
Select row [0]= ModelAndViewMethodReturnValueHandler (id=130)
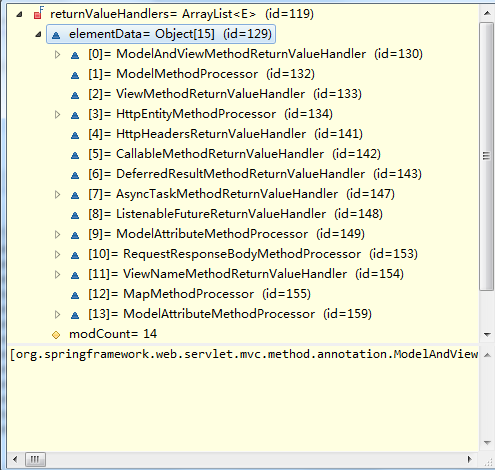(255, 54)
